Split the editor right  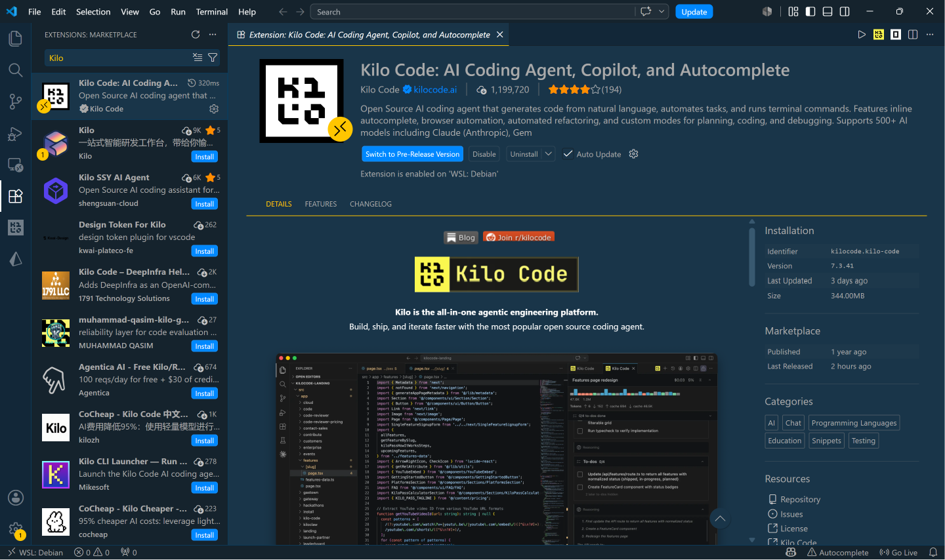click(x=913, y=35)
